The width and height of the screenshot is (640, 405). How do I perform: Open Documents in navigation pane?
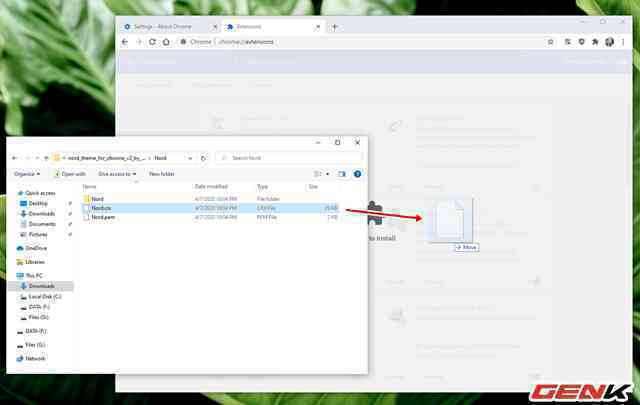(x=42, y=224)
